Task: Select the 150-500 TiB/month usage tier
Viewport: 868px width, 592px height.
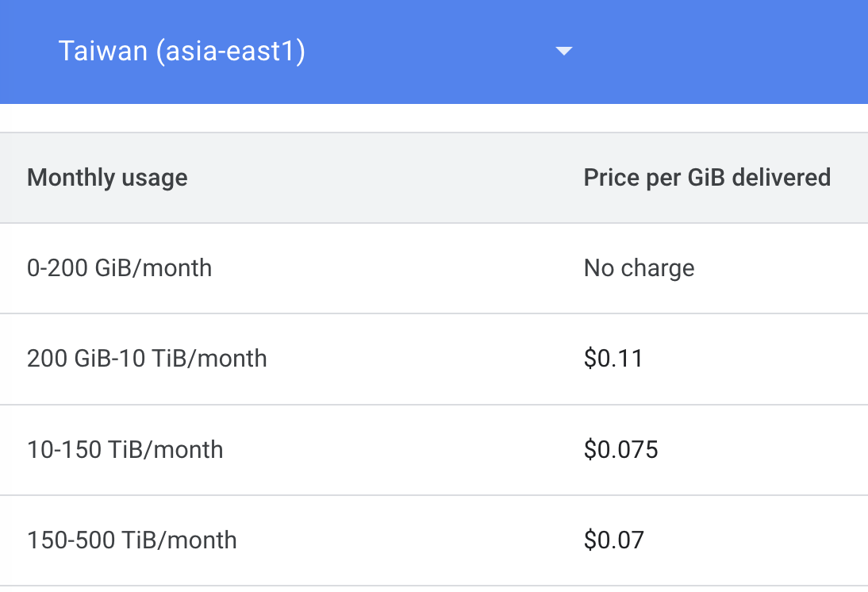Action: tap(132, 540)
